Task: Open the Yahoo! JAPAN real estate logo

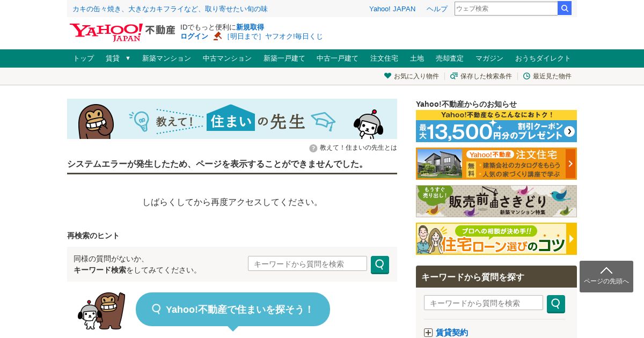Action: [x=122, y=32]
